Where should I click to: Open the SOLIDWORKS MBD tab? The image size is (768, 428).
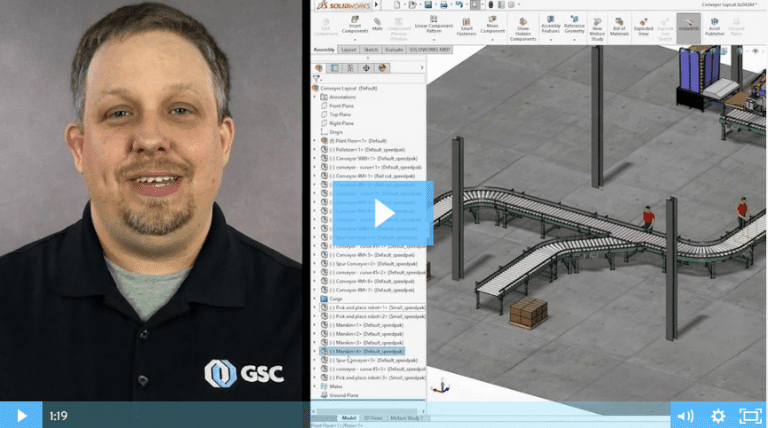(x=432, y=48)
